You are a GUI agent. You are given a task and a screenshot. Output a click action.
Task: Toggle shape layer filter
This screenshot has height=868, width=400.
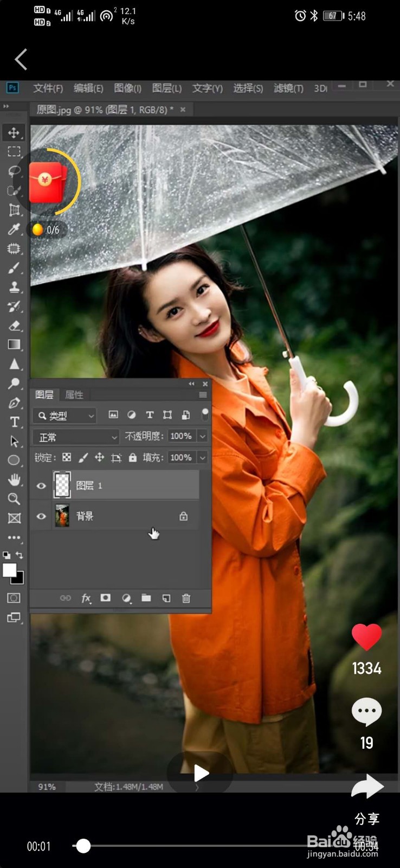pos(167,415)
